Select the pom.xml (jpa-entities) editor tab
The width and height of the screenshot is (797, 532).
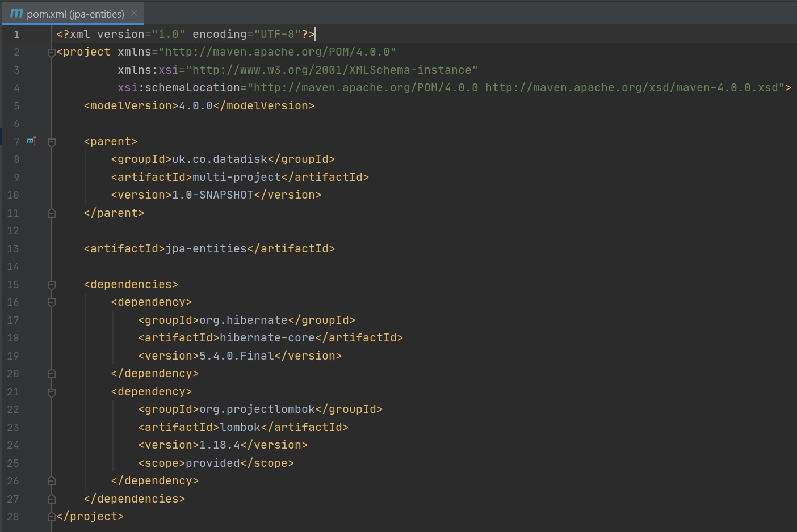tap(75, 14)
